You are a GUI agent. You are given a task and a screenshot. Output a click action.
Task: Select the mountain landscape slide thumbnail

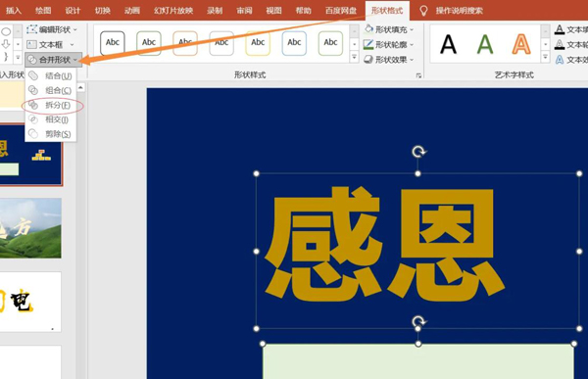[x=30, y=228]
